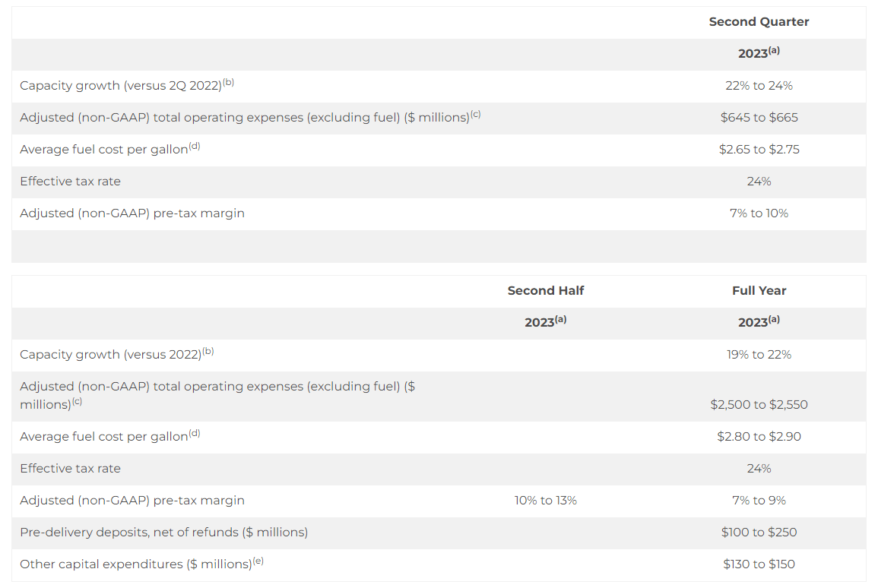Select the "$2.65 to $2.75" fuel cost value

(759, 150)
